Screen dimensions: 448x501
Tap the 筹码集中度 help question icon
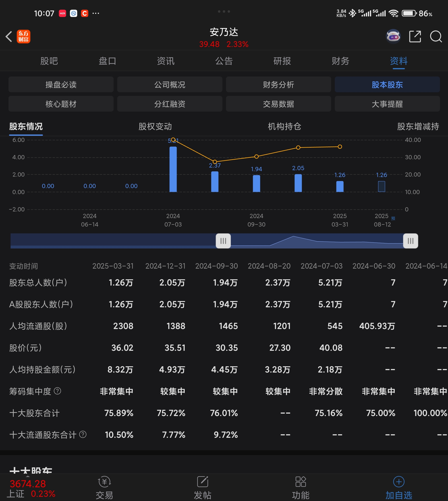coord(57,391)
